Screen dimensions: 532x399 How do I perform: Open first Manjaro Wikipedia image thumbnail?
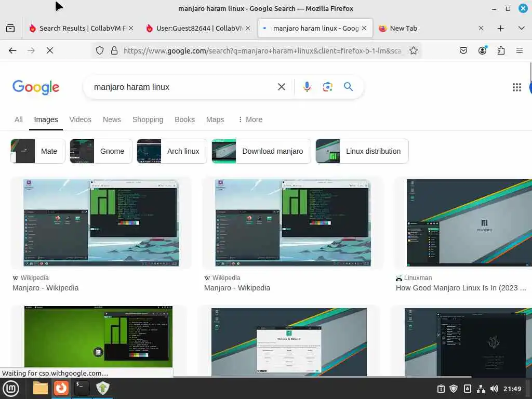click(101, 222)
